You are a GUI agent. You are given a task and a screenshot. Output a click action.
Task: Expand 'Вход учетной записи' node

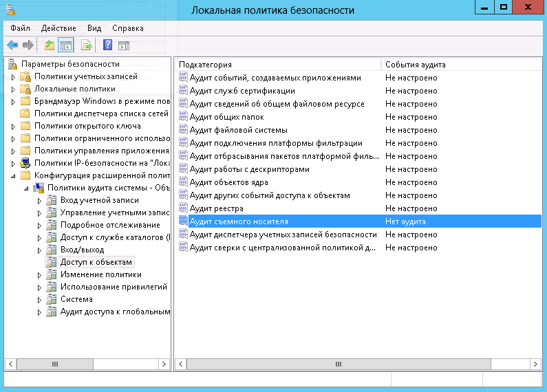(39, 201)
